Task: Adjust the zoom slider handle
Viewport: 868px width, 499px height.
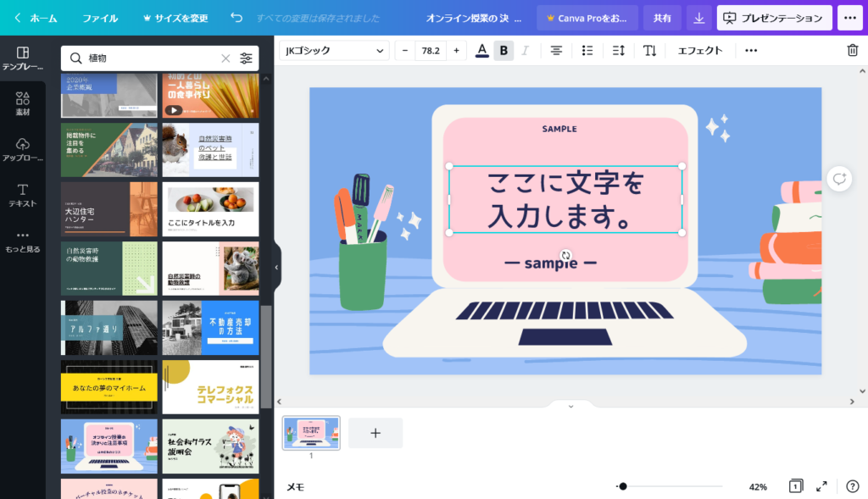Action: [623, 486]
